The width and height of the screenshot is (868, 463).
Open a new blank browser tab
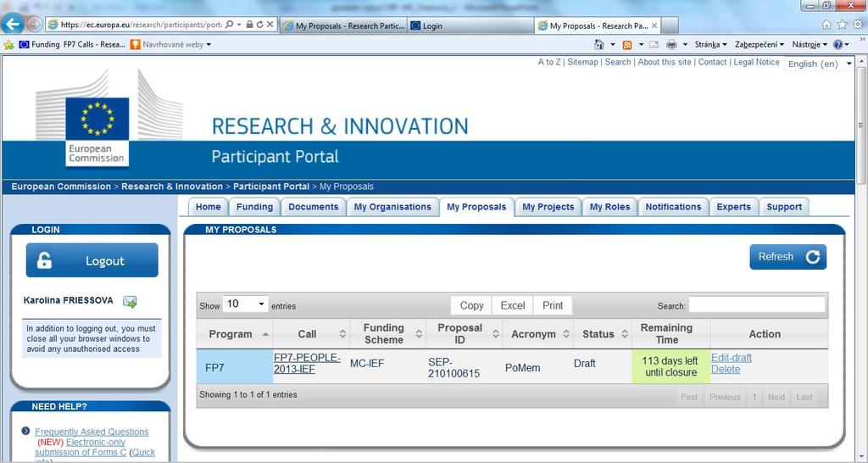click(x=670, y=25)
